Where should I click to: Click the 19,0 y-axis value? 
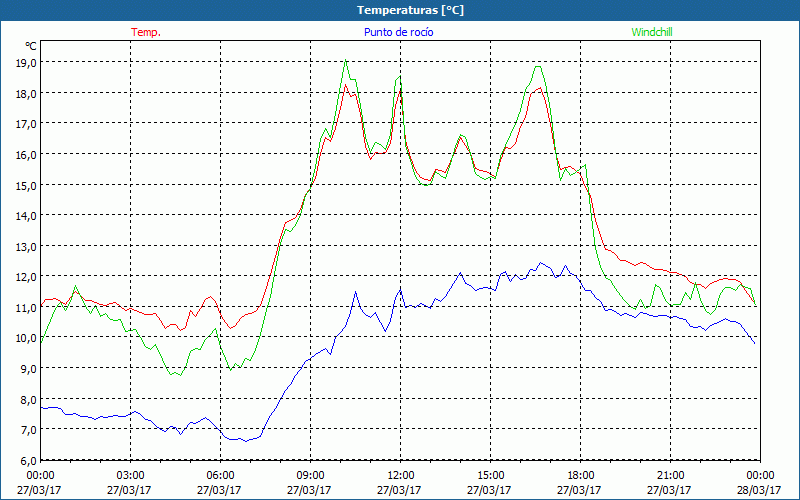[x=27, y=63]
